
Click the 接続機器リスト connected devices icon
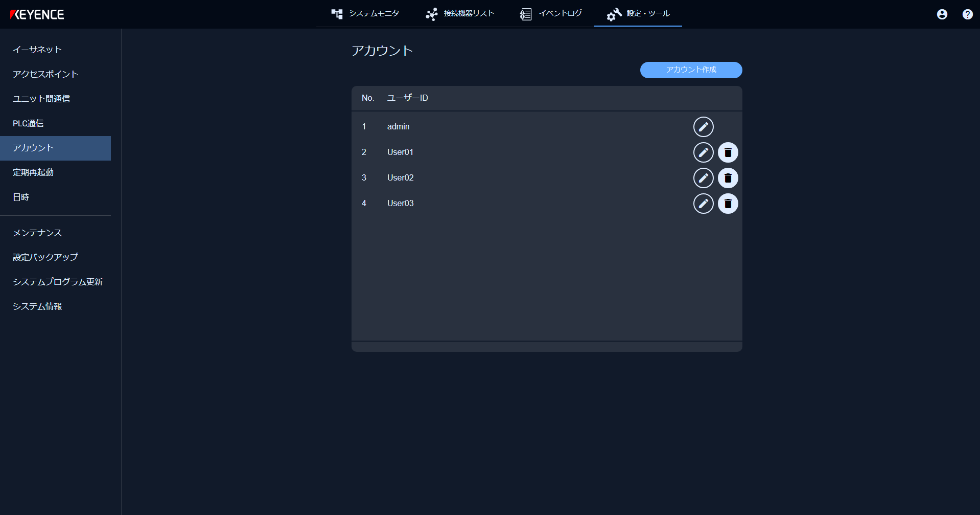pos(432,14)
